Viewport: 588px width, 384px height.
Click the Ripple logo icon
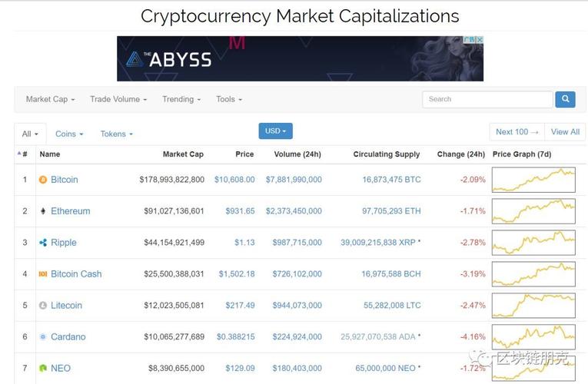43,243
